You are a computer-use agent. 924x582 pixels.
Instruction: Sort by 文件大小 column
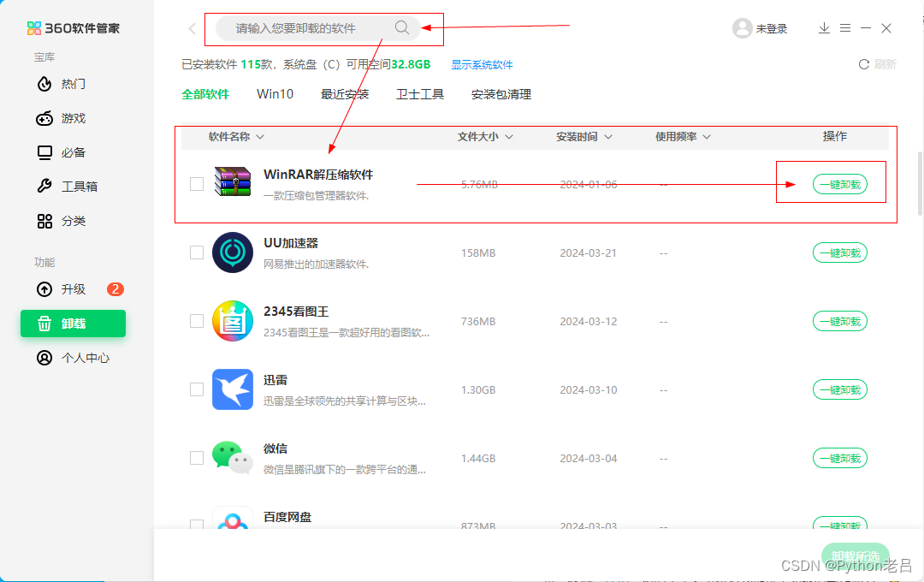485,136
